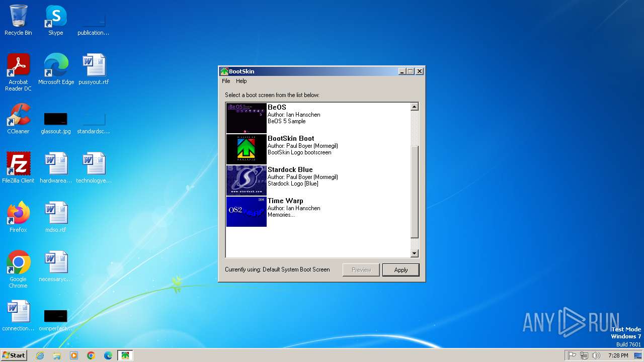The height and width of the screenshot is (362, 644).
Task: Click the Action Center flag tray icon
Action: (572, 355)
